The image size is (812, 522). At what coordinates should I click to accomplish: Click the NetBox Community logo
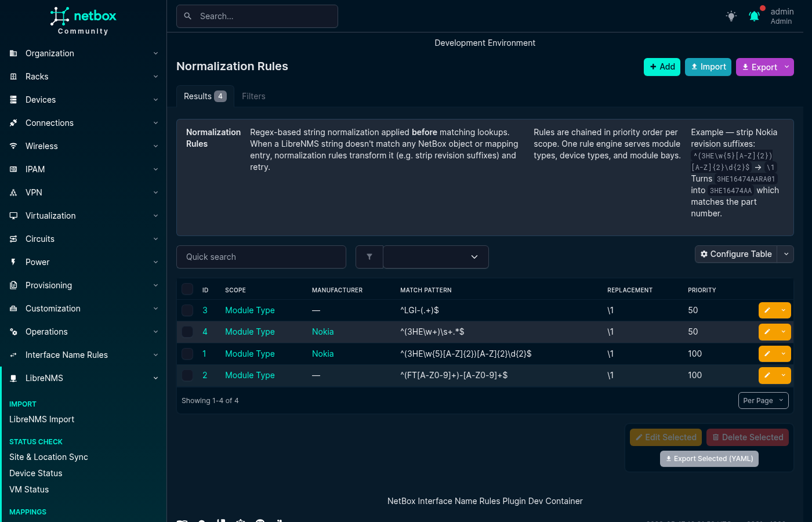(x=83, y=21)
